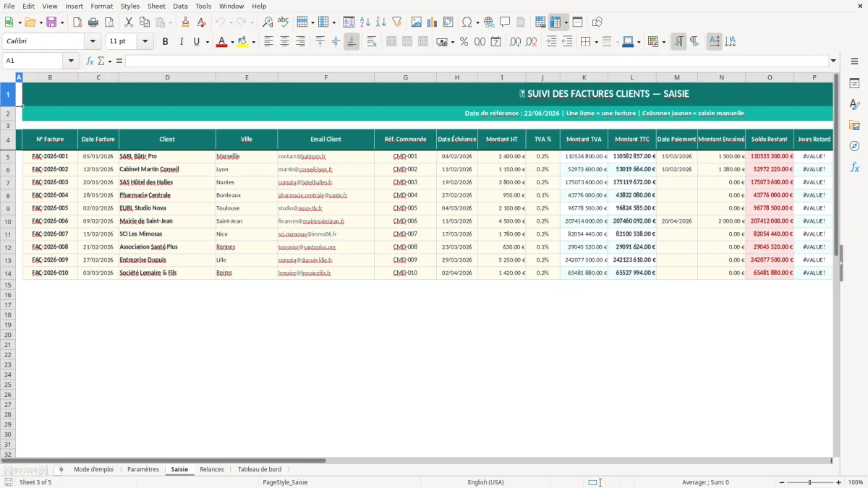
Task: Click the Sort Descending icon
Action: click(x=381, y=22)
